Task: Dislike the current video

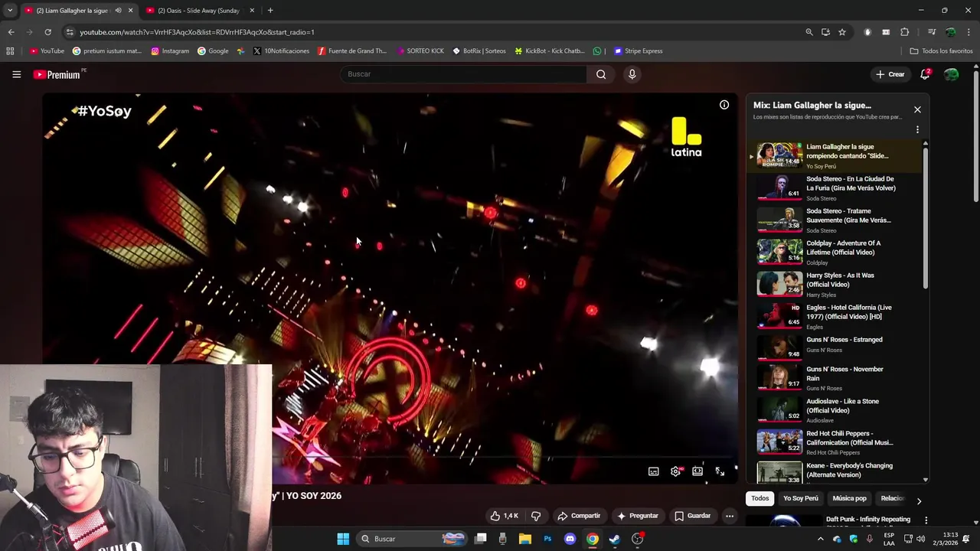Action: [x=536, y=516]
